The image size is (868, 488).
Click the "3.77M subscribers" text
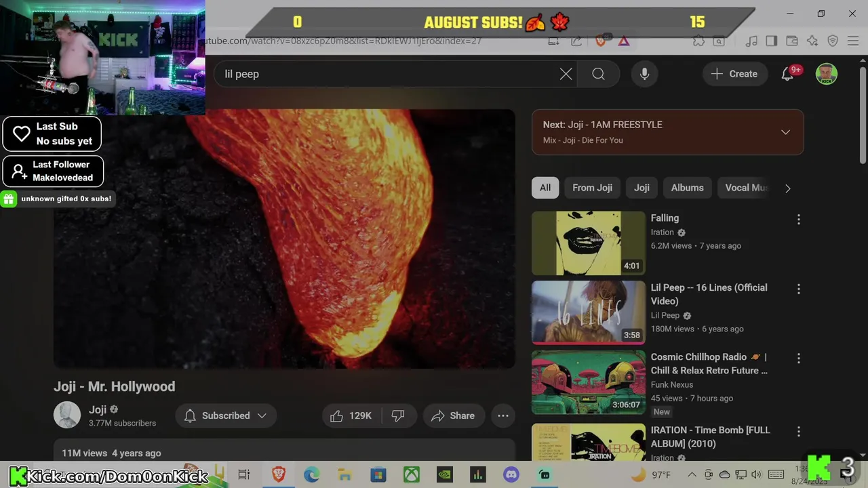click(x=122, y=423)
